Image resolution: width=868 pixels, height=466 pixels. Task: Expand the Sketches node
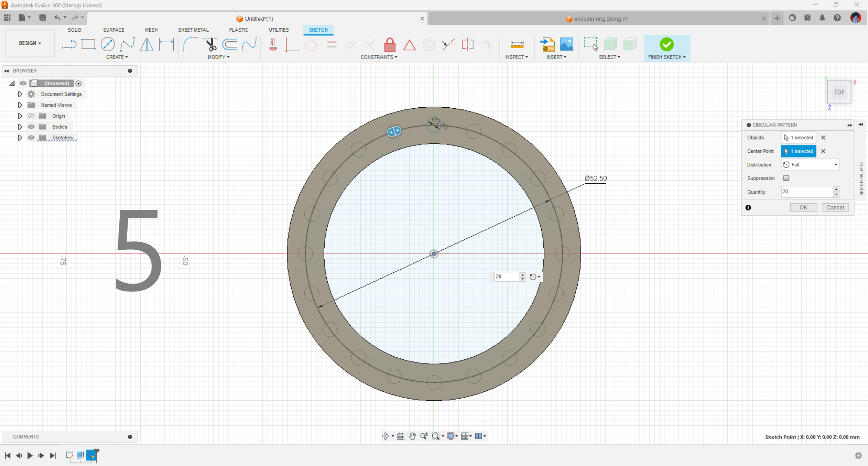coord(20,138)
